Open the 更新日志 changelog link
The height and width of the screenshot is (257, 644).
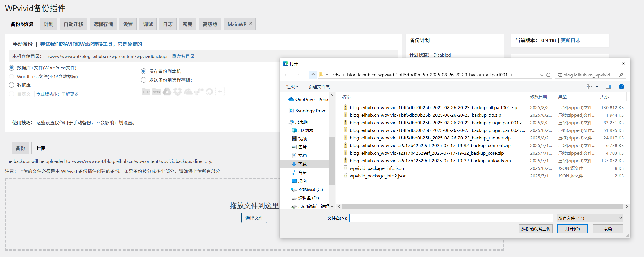570,40
